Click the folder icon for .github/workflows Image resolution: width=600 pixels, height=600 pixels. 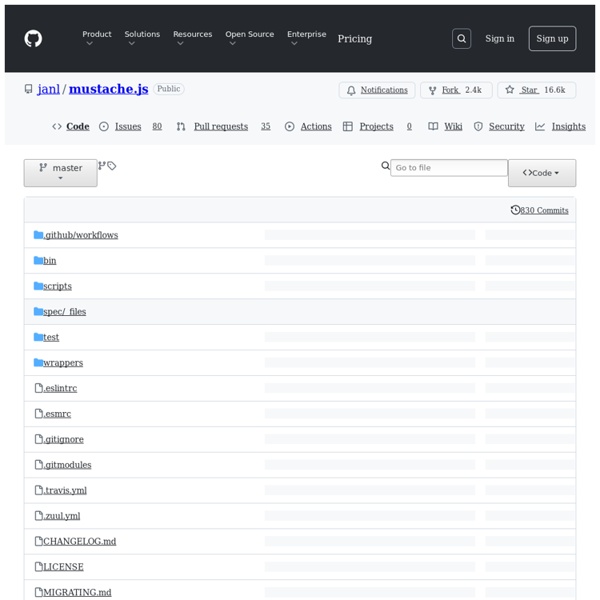(38, 235)
